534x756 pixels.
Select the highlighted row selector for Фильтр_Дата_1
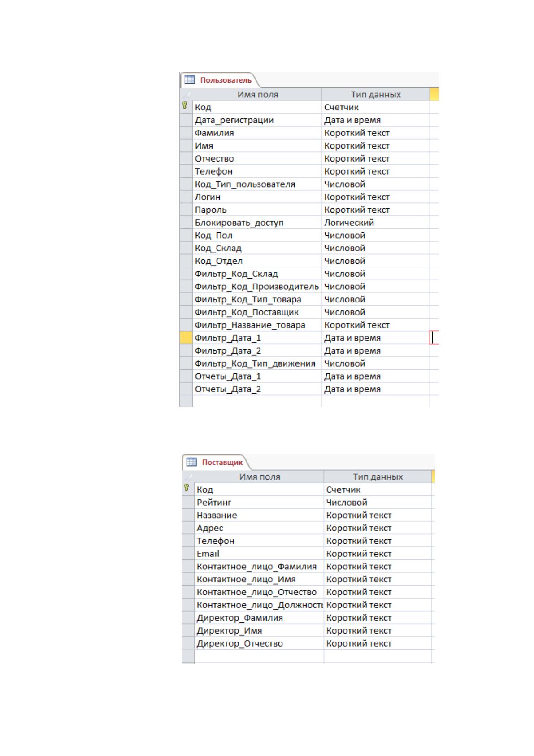click(186, 338)
